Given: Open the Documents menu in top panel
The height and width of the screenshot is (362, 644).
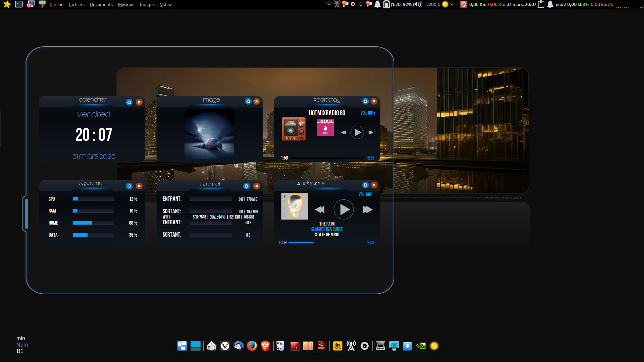Looking at the screenshot, I should (101, 4).
